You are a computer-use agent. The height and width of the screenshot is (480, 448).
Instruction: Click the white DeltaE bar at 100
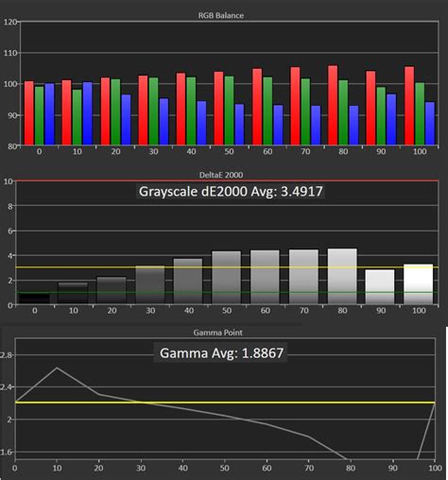(419, 284)
